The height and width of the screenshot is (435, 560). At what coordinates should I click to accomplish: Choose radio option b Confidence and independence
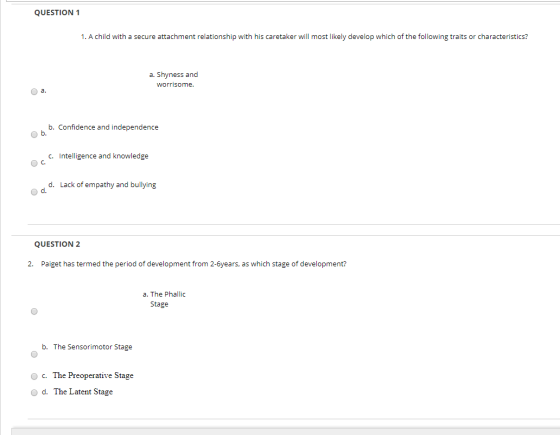point(34,134)
